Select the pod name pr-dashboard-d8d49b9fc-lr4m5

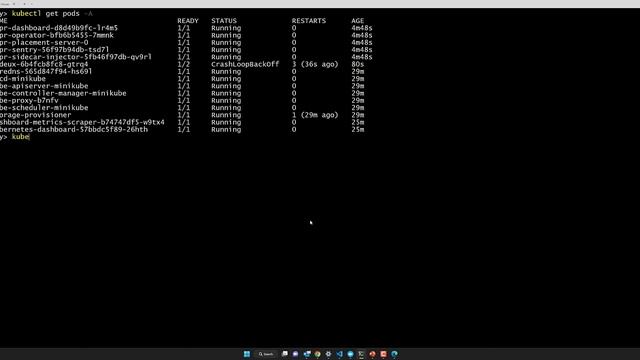coord(59,28)
